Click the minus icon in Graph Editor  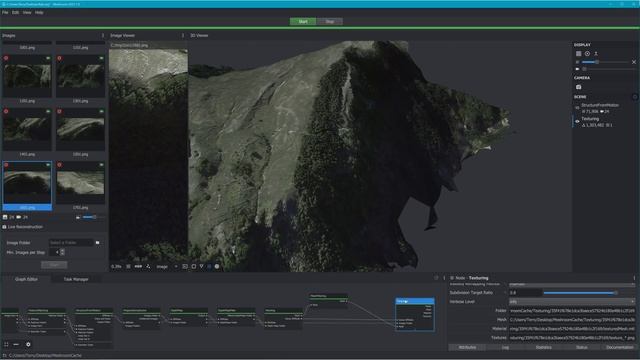pos(16,344)
